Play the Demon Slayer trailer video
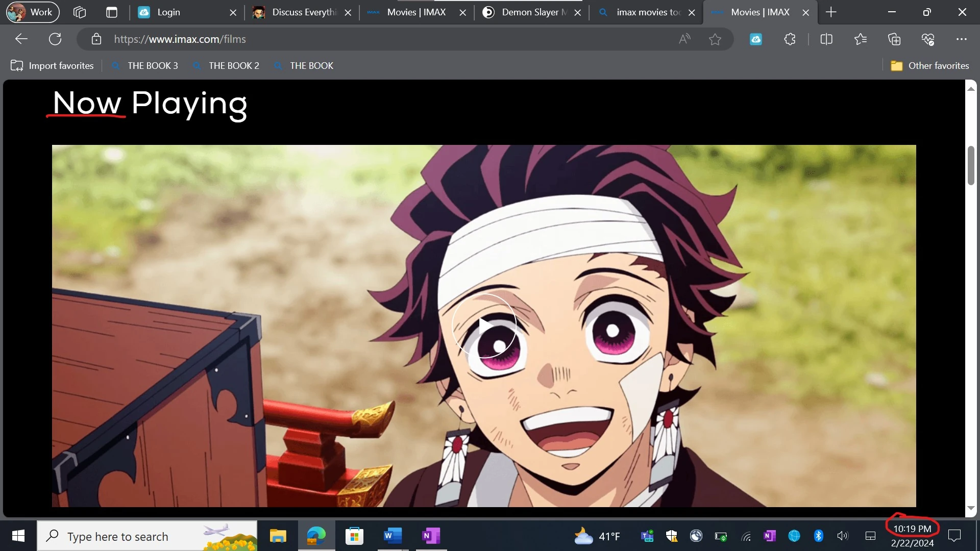The image size is (980, 551). (484, 326)
